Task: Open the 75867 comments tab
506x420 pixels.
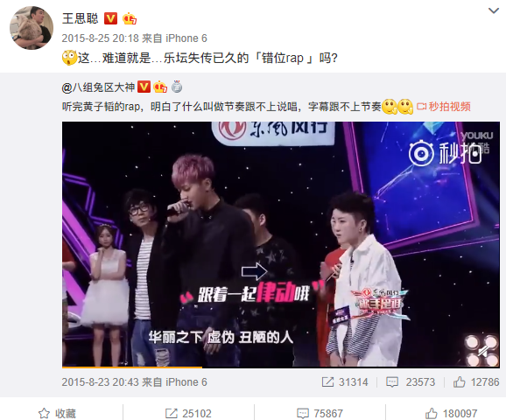Action: pos(320,413)
